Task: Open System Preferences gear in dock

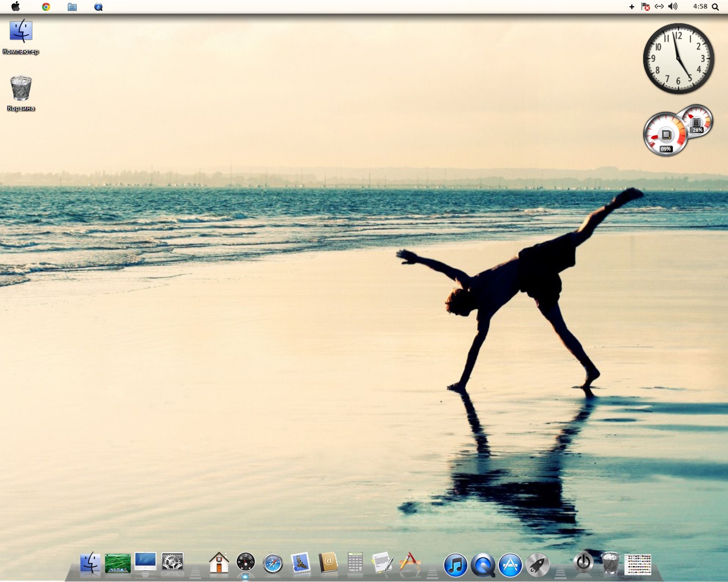Action: [x=172, y=563]
